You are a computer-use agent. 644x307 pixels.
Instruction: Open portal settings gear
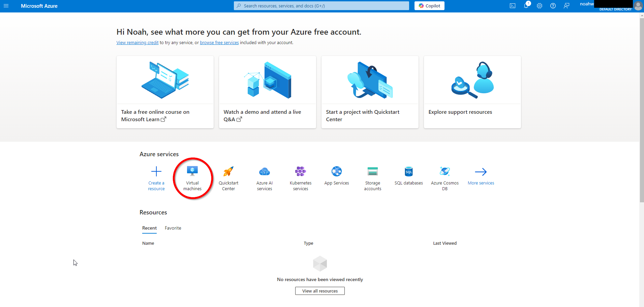pyautogui.click(x=540, y=6)
